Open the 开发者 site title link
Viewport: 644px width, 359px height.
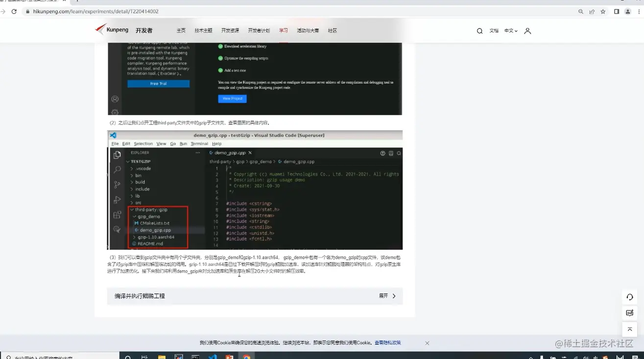pyautogui.click(x=144, y=30)
